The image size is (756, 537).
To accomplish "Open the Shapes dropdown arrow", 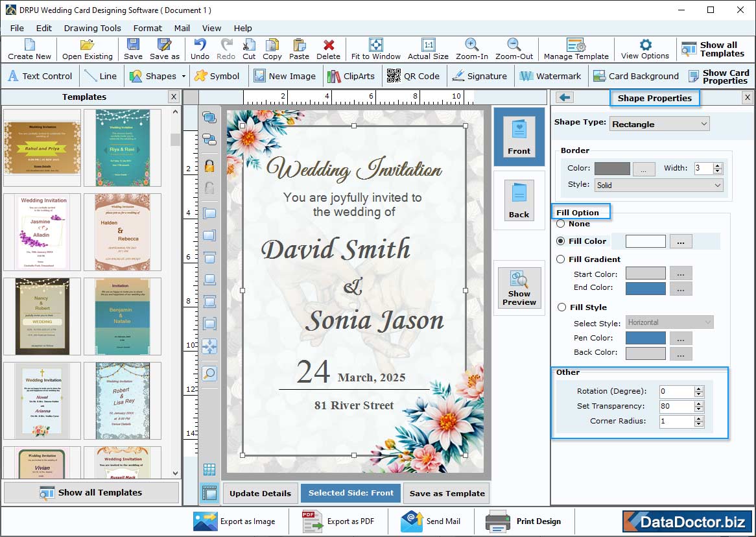I will coord(183,77).
